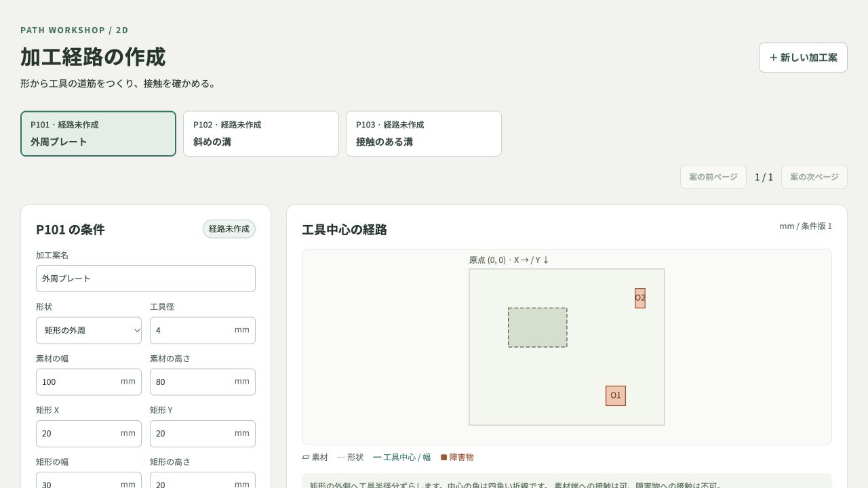Click obstacle O2 in the canvas
The height and width of the screenshot is (488, 868).
click(640, 298)
